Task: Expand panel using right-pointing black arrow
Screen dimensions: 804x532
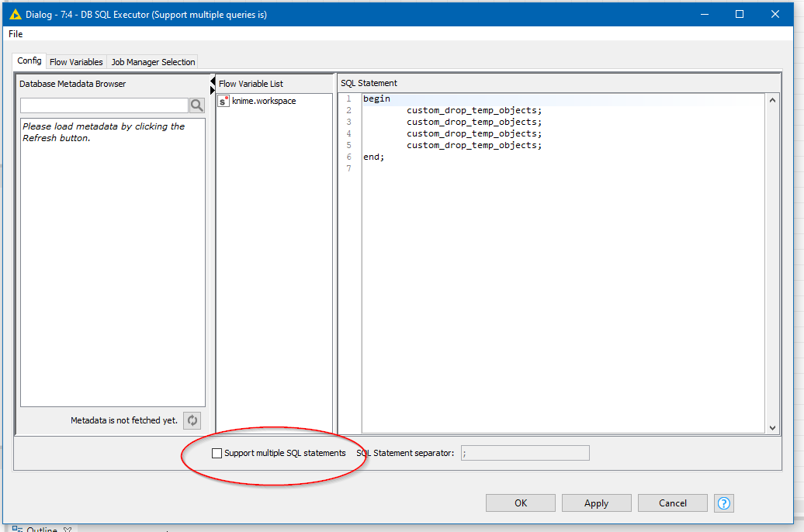Action: coord(213,91)
